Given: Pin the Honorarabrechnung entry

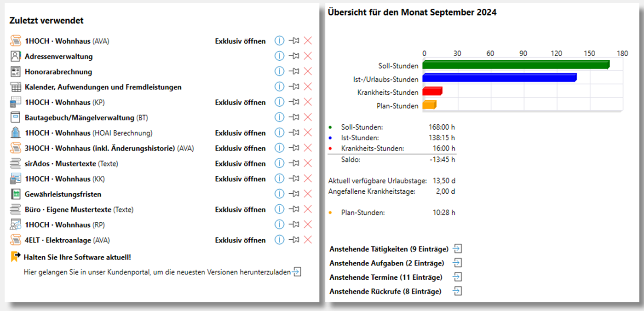Looking at the screenshot, I should [294, 71].
